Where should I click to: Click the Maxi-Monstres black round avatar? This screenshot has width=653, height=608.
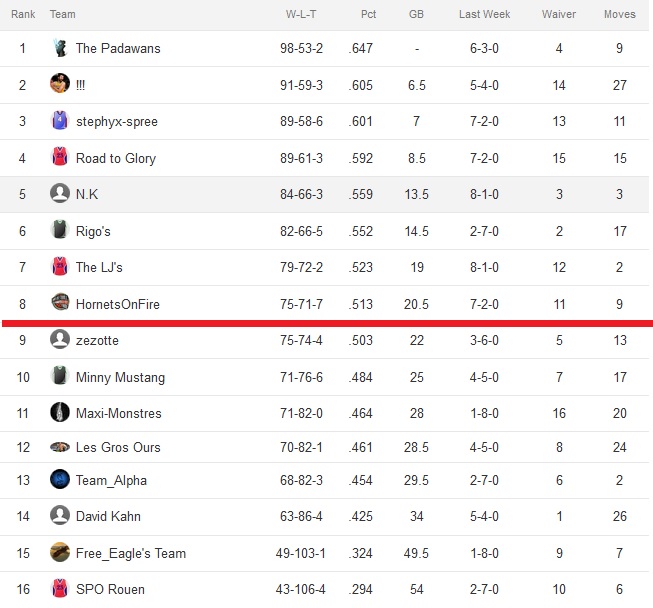point(60,412)
